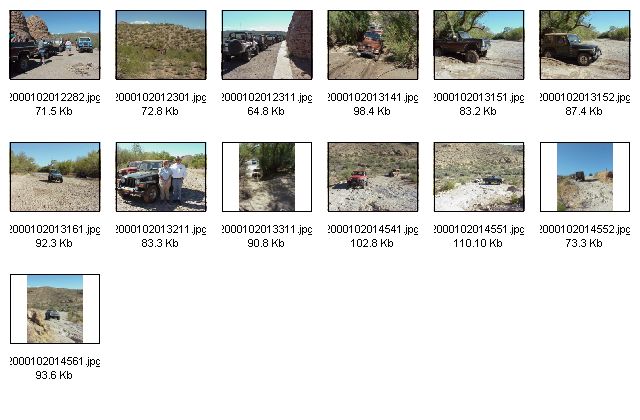The image size is (640, 420).
Task: Open thumbnail of two people beside jeep
Action: 161,177
